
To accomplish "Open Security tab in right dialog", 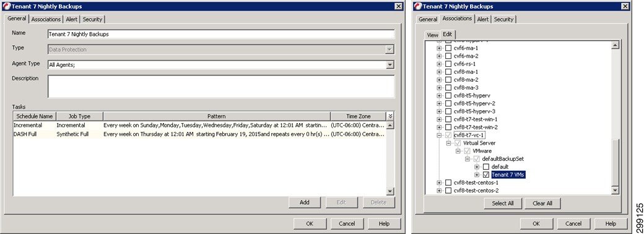I will tap(503, 19).
